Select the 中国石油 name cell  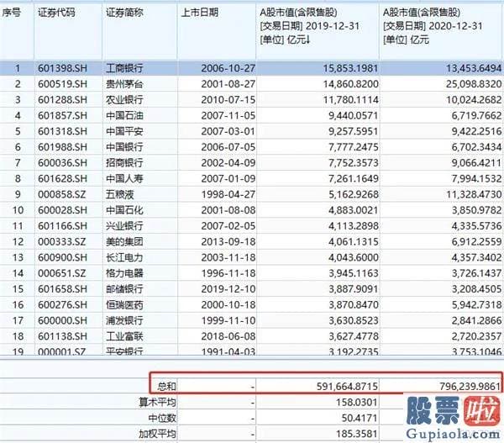[x=124, y=115]
